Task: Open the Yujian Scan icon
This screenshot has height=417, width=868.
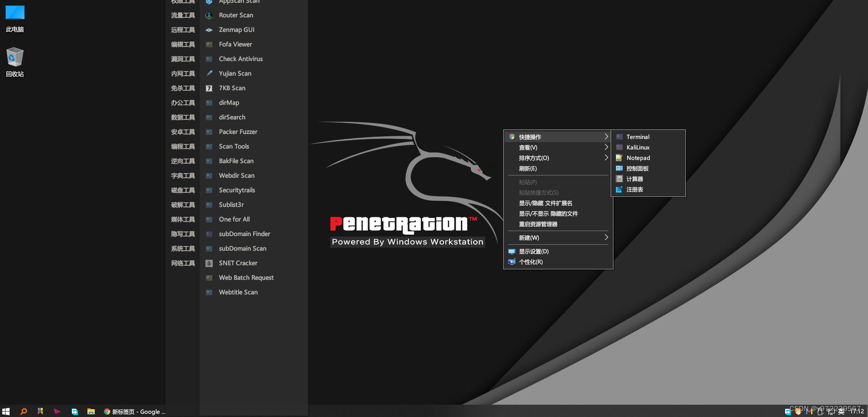Action: (209, 74)
